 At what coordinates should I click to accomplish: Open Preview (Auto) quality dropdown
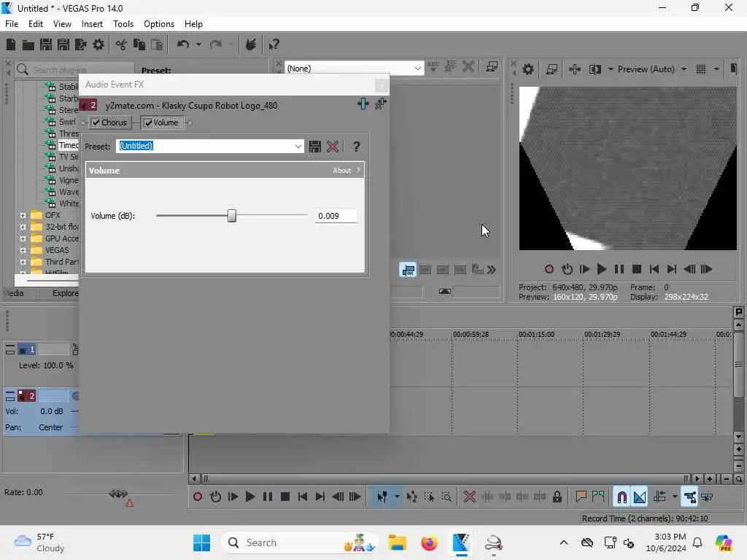tap(684, 69)
